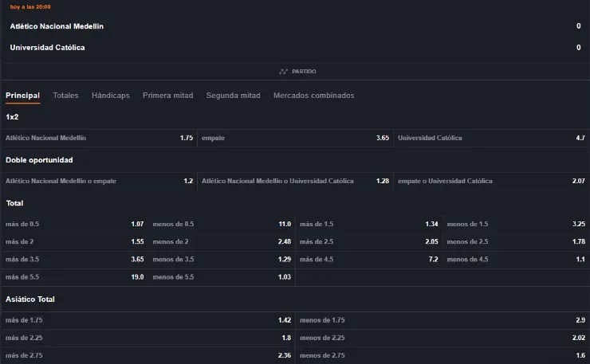Pick Asian total más de 2.25
Image resolution: width=590 pixels, height=364 pixels.
pyautogui.click(x=147, y=337)
